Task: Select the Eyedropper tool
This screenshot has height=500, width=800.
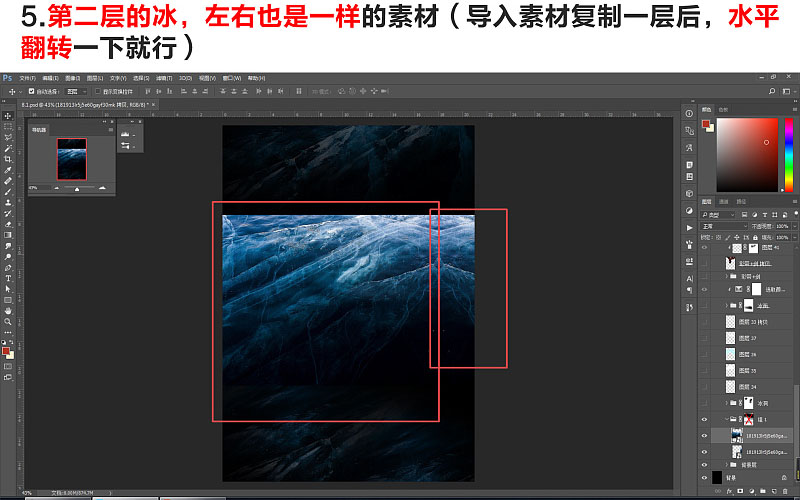Action: [8, 170]
